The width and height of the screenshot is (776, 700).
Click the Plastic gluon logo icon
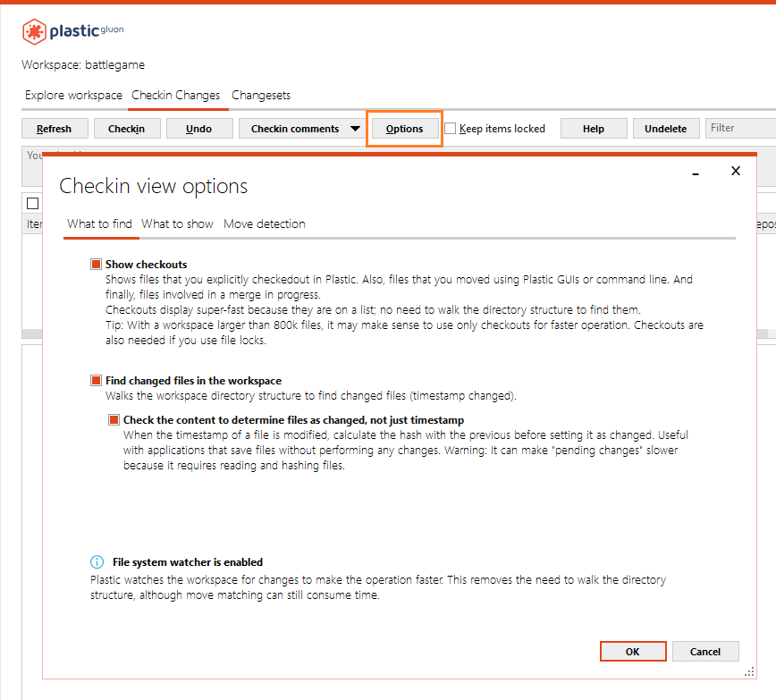pyautogui.click(x=35, y=31)
